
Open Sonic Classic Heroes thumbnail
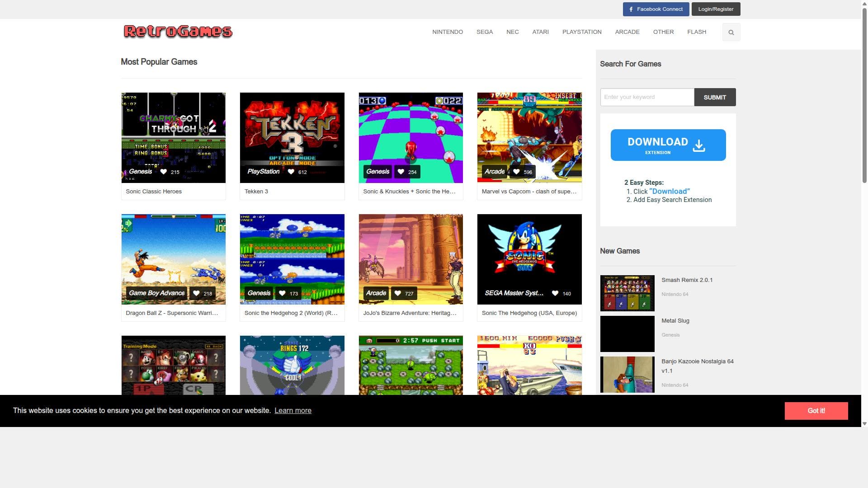point(173,138)
